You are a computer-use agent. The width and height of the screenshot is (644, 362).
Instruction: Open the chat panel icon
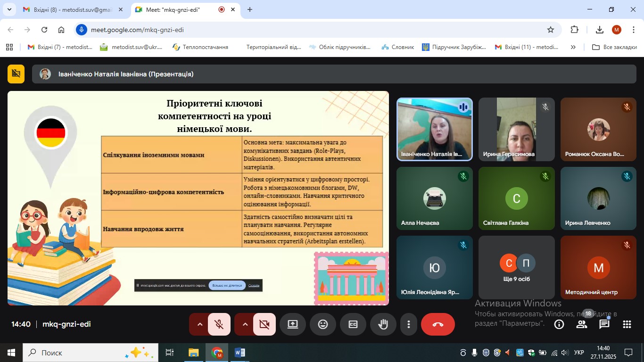click(x=604, y=324)
